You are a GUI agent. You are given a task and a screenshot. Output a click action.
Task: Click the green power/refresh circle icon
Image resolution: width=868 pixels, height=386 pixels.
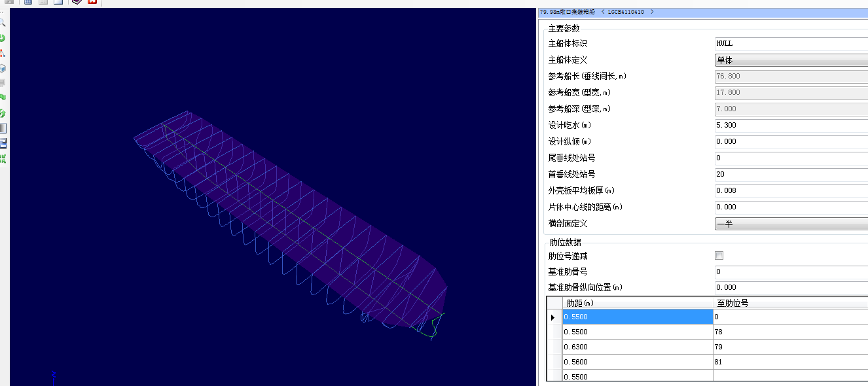click(3, 38)
